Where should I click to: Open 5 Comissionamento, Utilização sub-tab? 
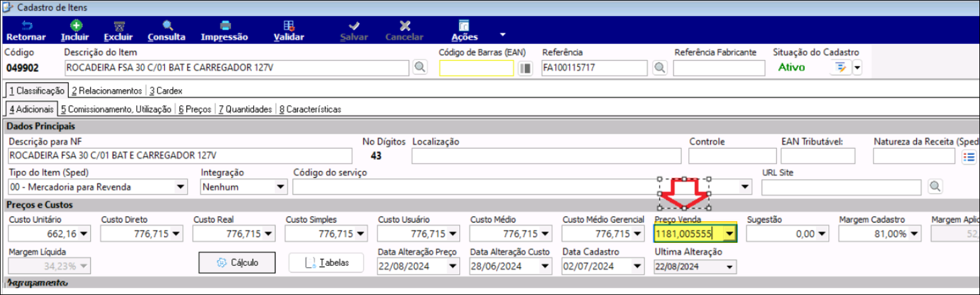116,109
